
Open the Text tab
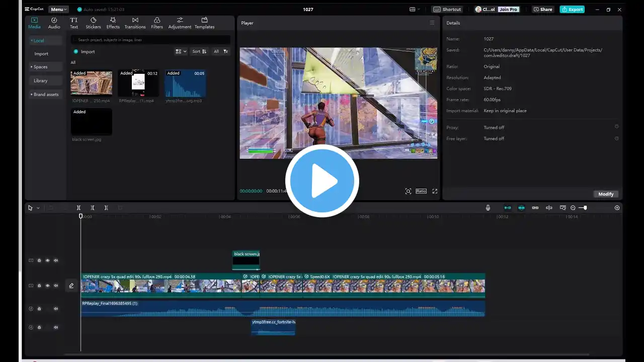pyautogui.click(x=74, y=23)
